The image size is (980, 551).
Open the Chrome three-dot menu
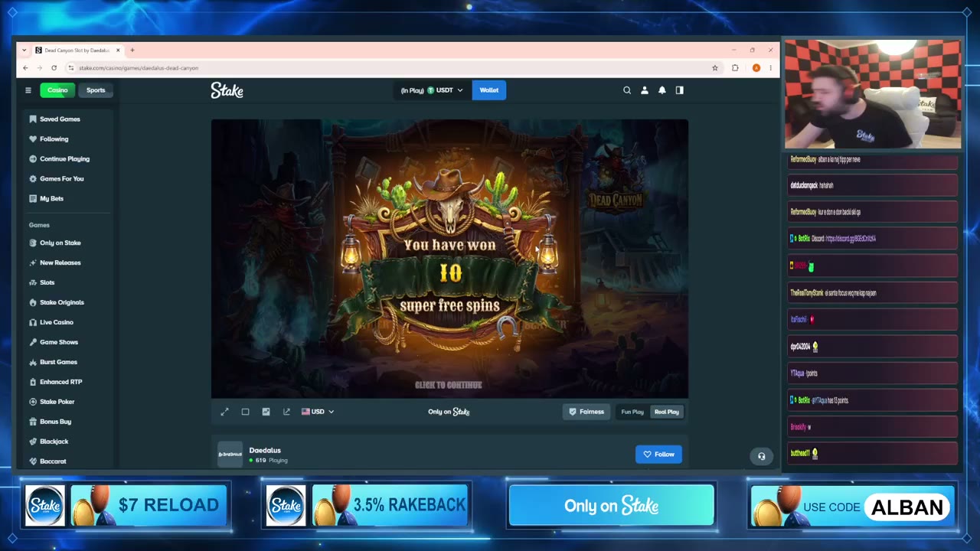point(770,68)
